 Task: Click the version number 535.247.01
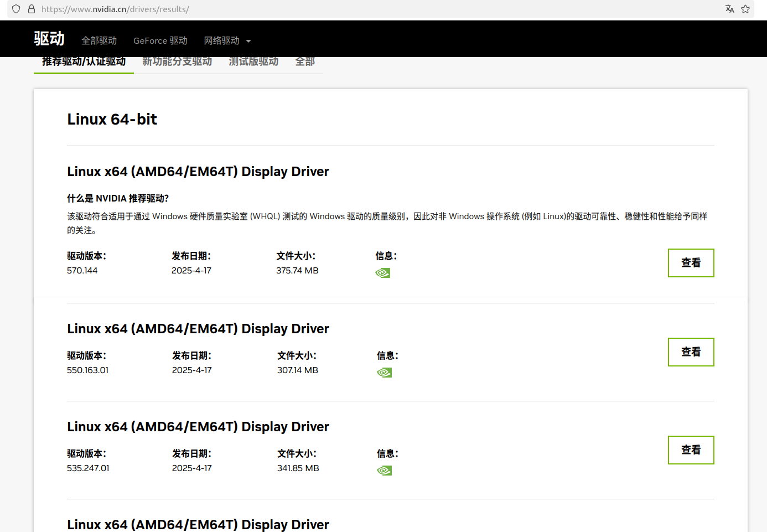(88, 468)
